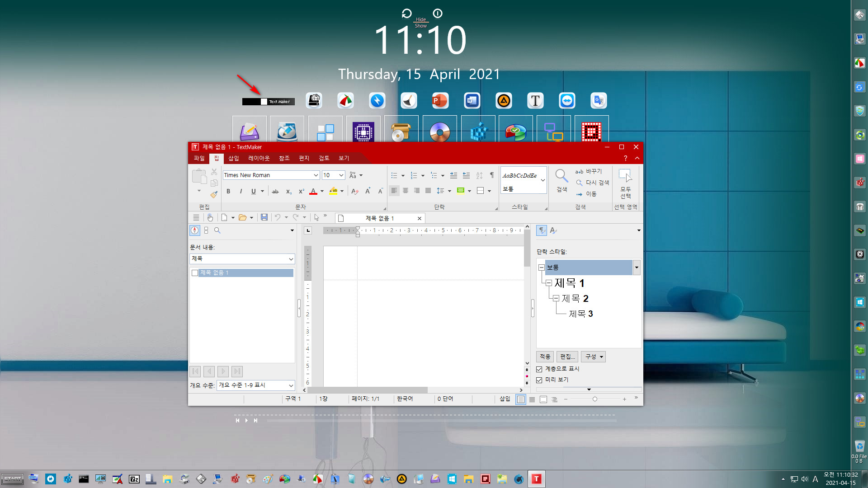This screenshot has width=868, height=488.
Task: Expand the style gallery dropdown
Action: click(x=543, y=180)
